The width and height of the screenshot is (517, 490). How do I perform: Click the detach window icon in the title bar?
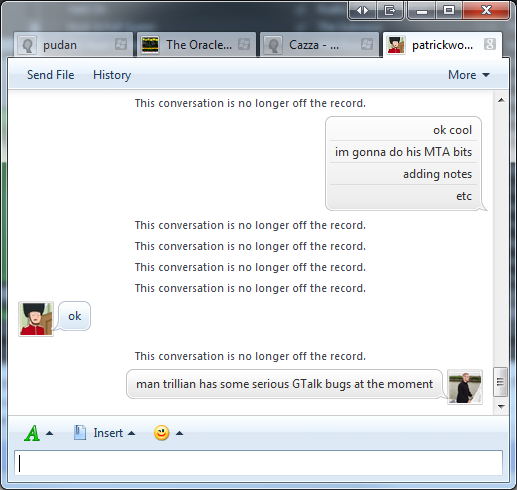pos(390,11)
